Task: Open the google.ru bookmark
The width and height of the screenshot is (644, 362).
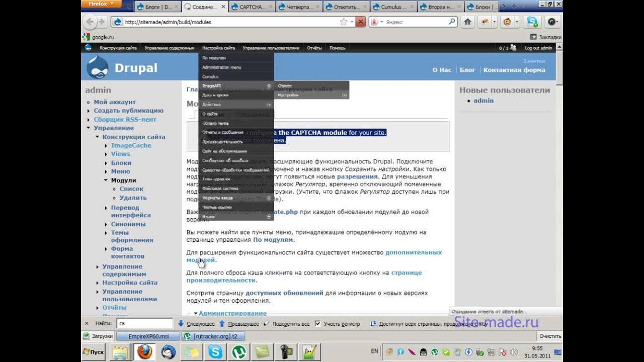Action: 99,37
